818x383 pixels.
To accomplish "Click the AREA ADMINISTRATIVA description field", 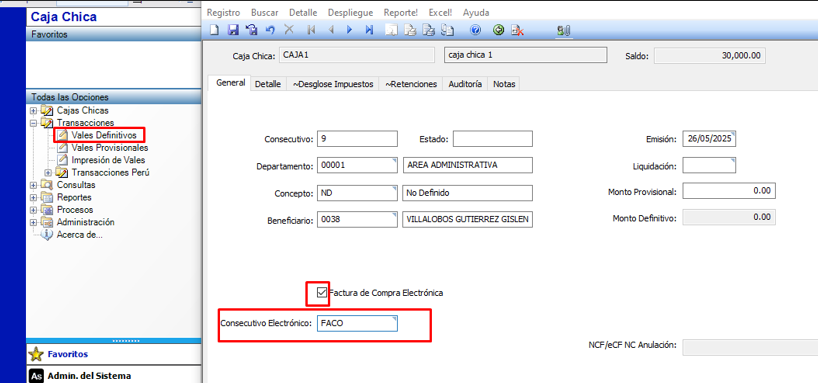I will pos(467,165).
